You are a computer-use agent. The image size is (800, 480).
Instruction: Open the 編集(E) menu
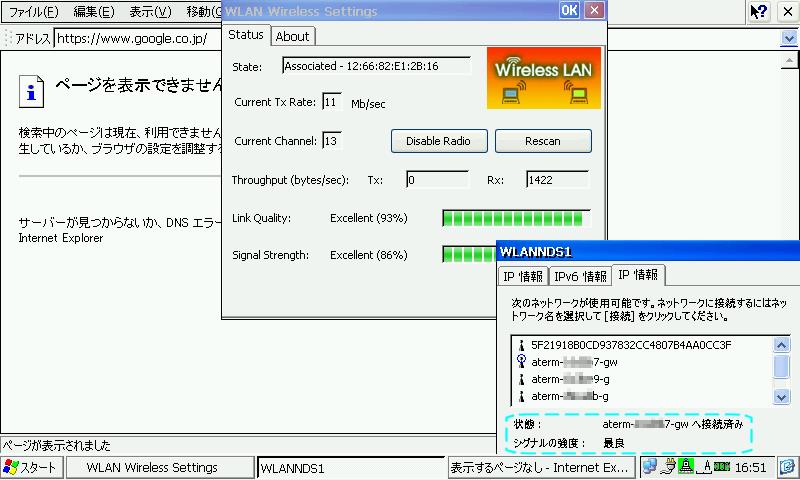(x=94, y=11)
